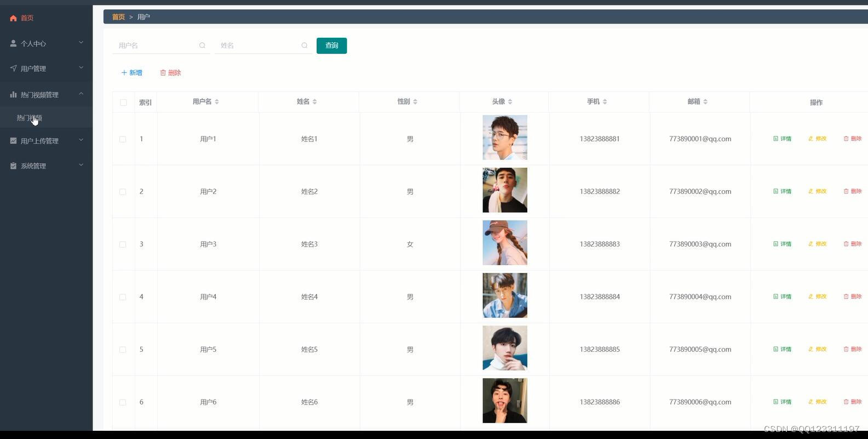Click the 新增 add button

tap(131, 72)
